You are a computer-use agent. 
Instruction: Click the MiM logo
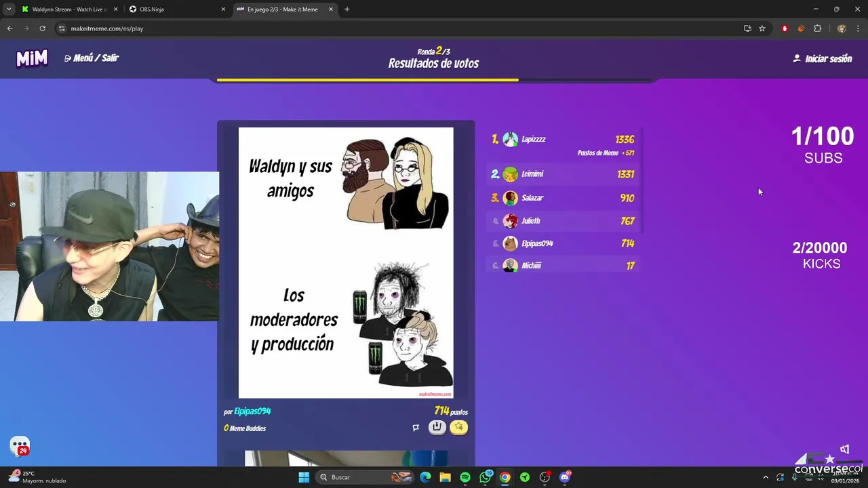pyautogui.click(x=32, y=59)
